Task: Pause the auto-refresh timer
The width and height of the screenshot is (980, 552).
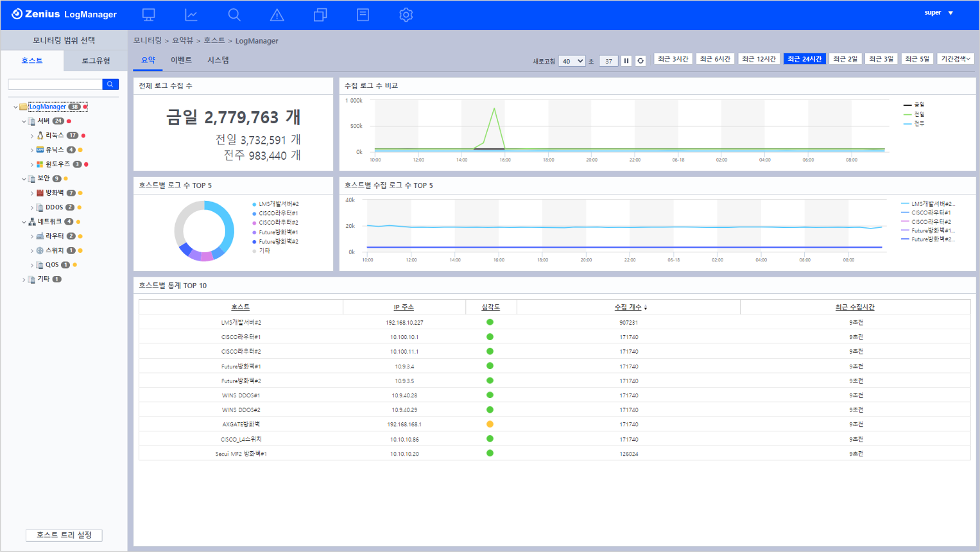Action: click(x=626, y=61)
